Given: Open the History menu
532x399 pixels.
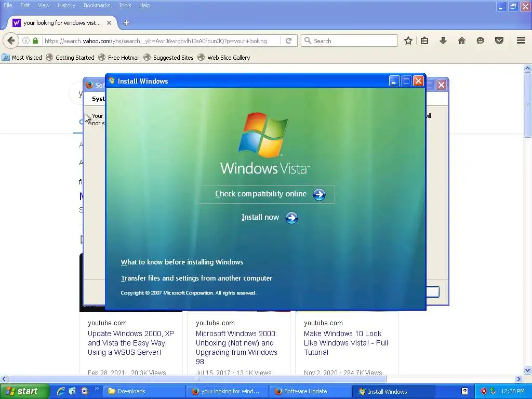Looking at the screenshot, I should coord(66,5).
